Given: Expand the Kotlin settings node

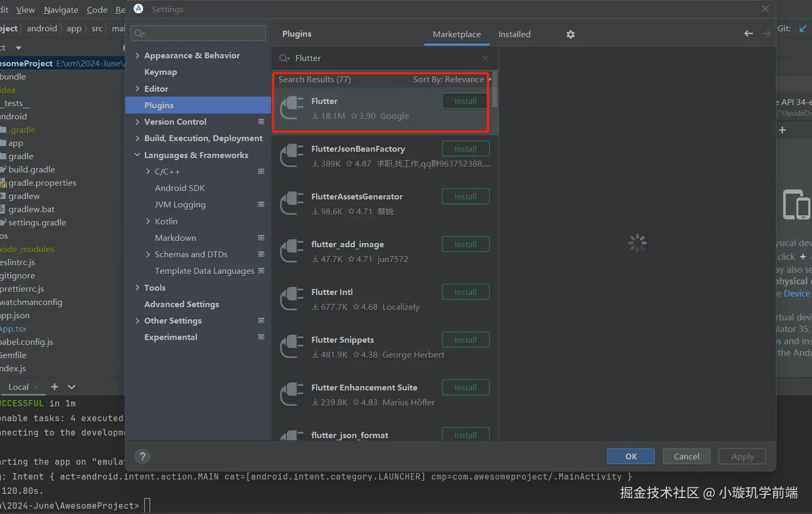Looking at the screenshot, I should pos(148,221).
